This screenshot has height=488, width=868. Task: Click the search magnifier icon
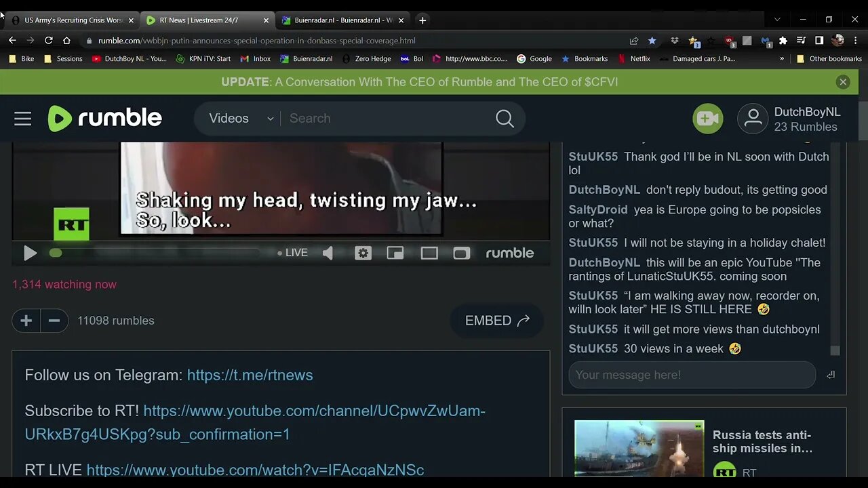505,119
